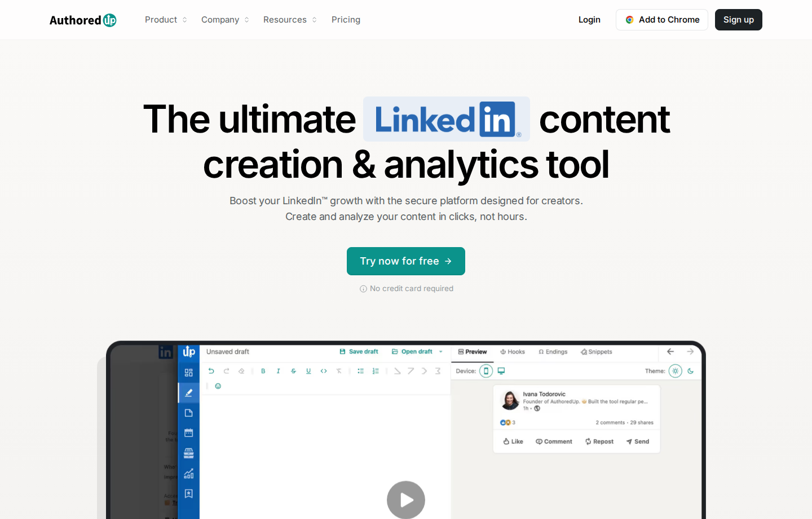
Task: Apply underline formatting with the U icon
Action: [308, 371]
